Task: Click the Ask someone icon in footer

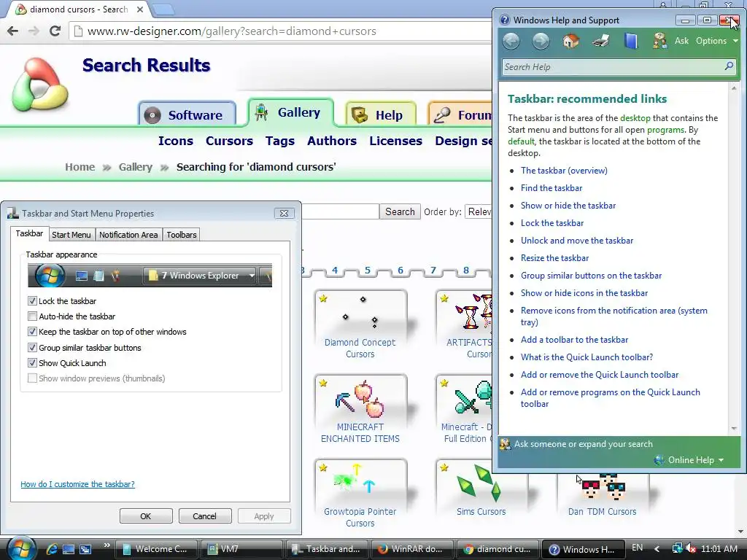Action: pyautogui.click(x=505, y=444)
